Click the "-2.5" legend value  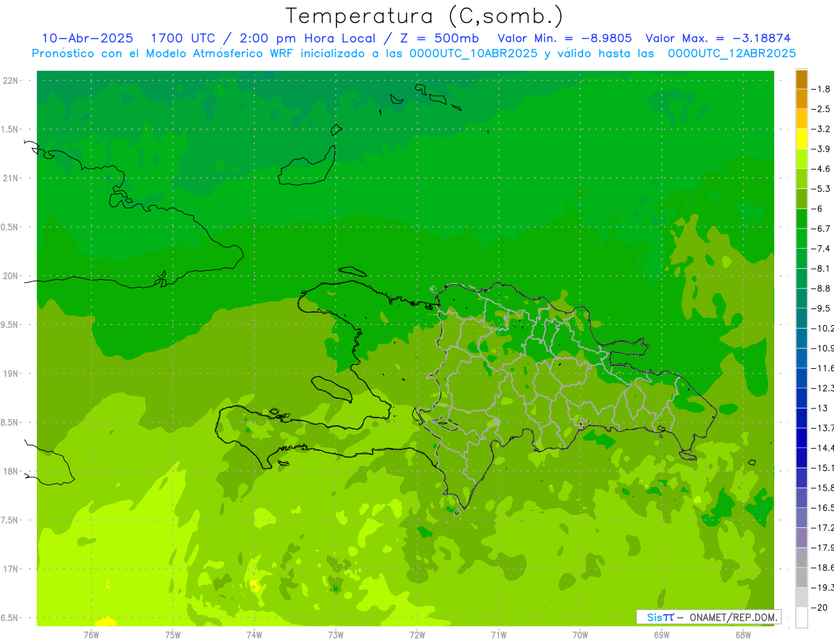(821, 109)
